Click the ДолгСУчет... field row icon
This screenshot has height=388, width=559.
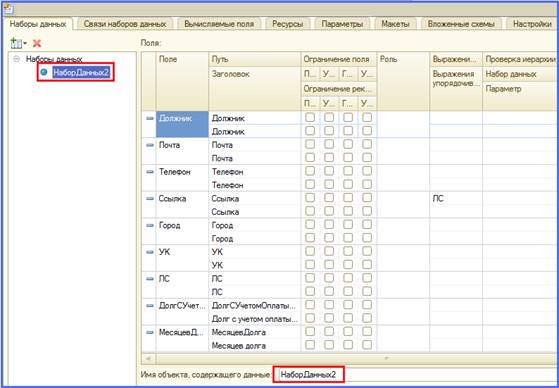coord(150,306)
